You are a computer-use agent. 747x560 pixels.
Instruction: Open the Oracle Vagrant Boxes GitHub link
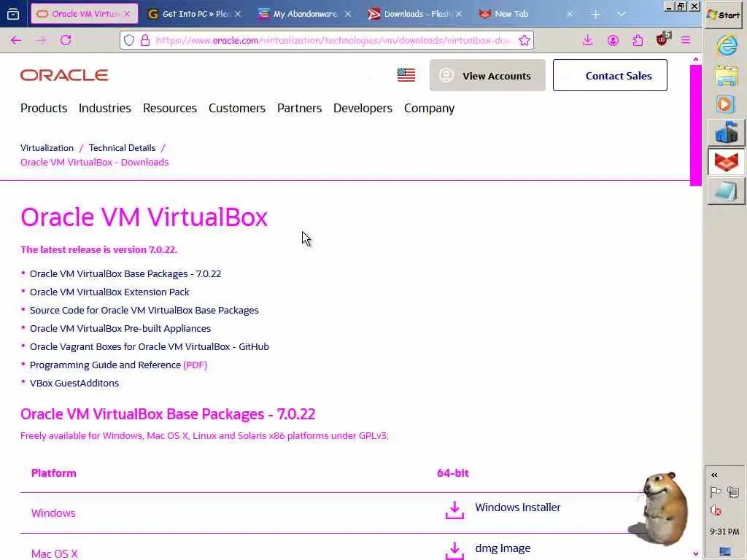150,346
